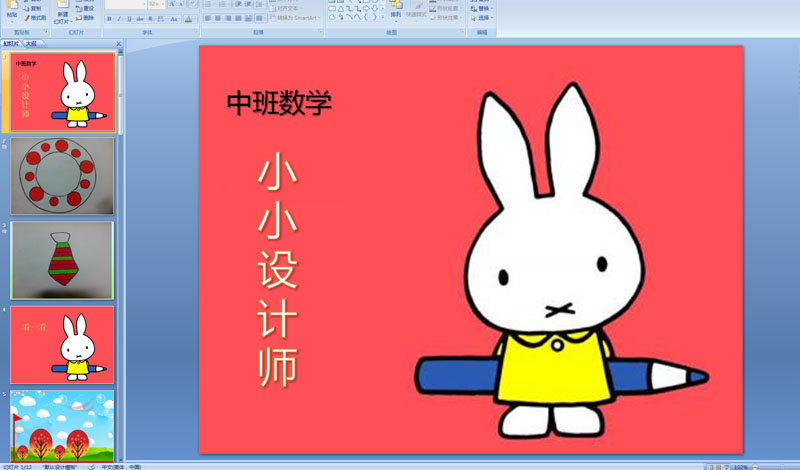
Task: Select the right arrow shape
Action: pos(366,9)
